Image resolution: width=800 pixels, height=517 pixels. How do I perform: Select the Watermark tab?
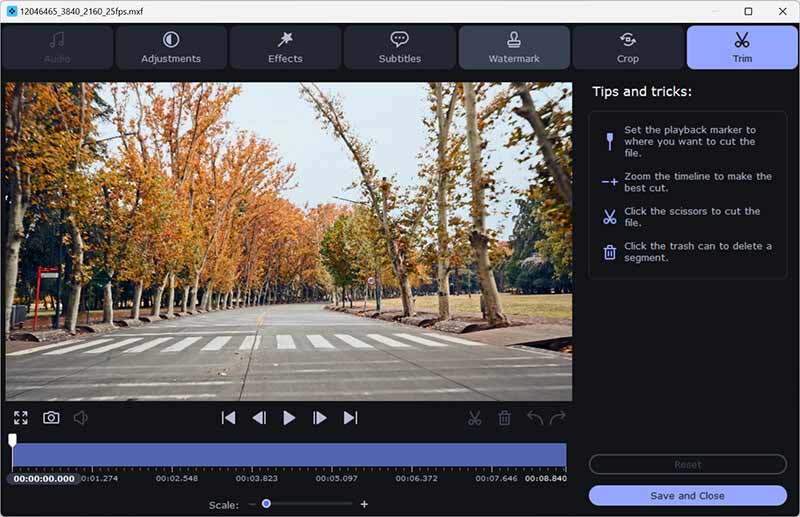(x=514, y=47)
